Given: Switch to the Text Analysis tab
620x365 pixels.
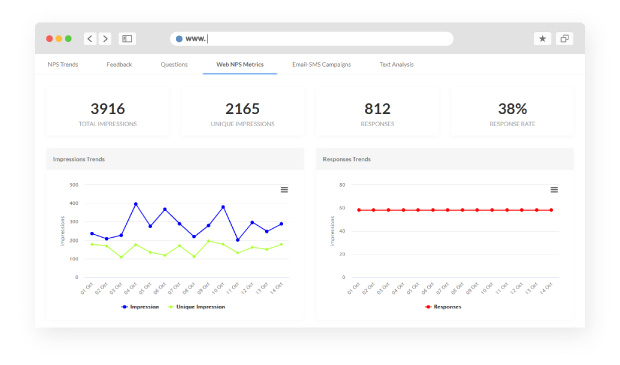Looking at the screenshot, I should tap(397, 64).
